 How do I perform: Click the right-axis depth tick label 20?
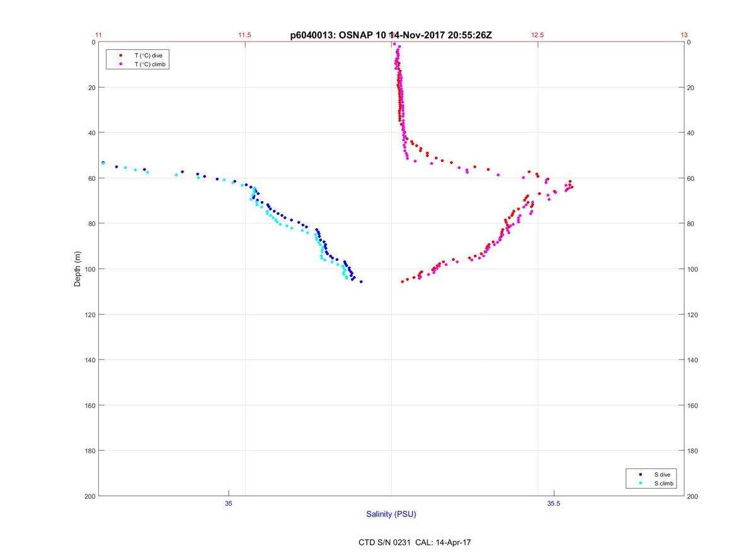coord(691,88)
